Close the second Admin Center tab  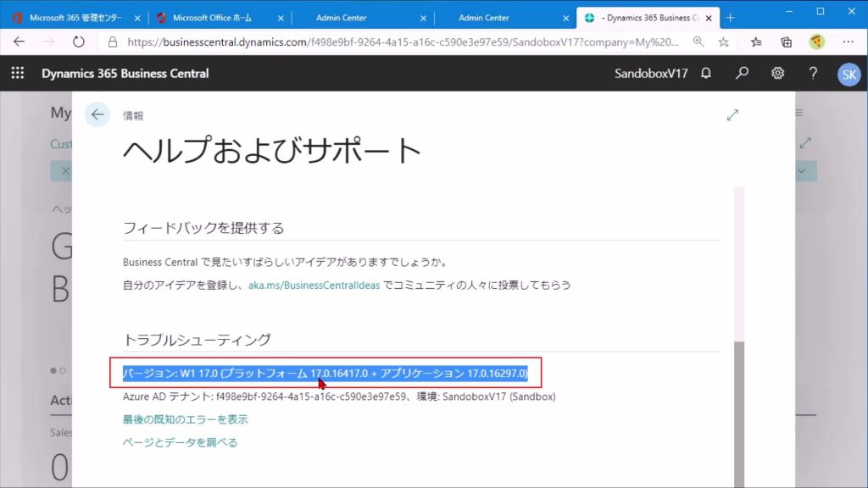point(565,19)
